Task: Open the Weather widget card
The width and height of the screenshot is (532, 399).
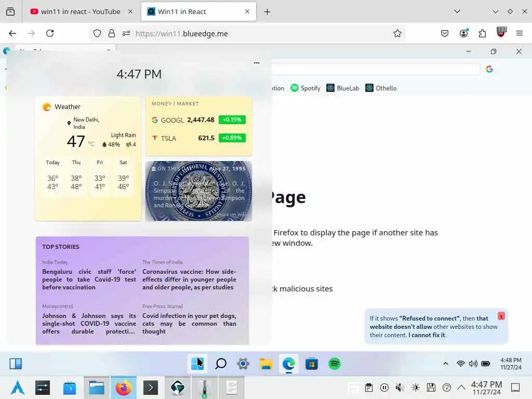Action: click(x=88, y=159)
